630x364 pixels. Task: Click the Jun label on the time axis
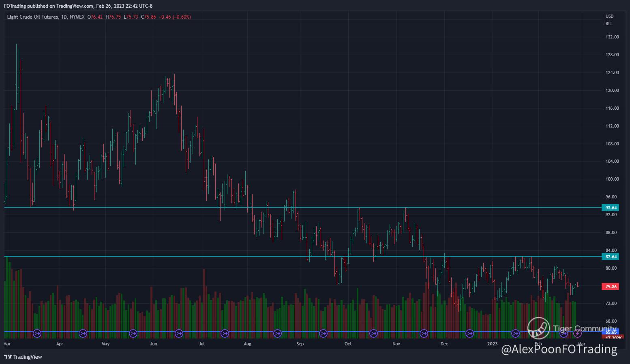tap(154, 344)
